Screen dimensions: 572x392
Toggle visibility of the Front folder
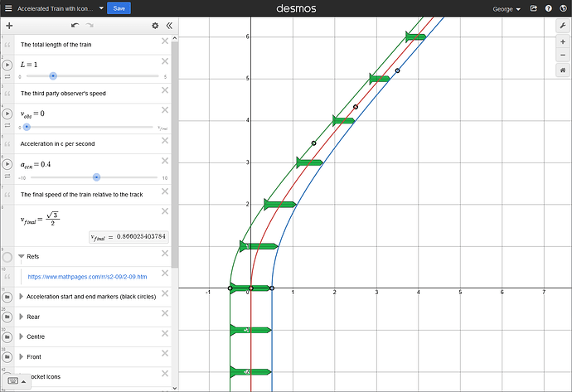[7, 357]
